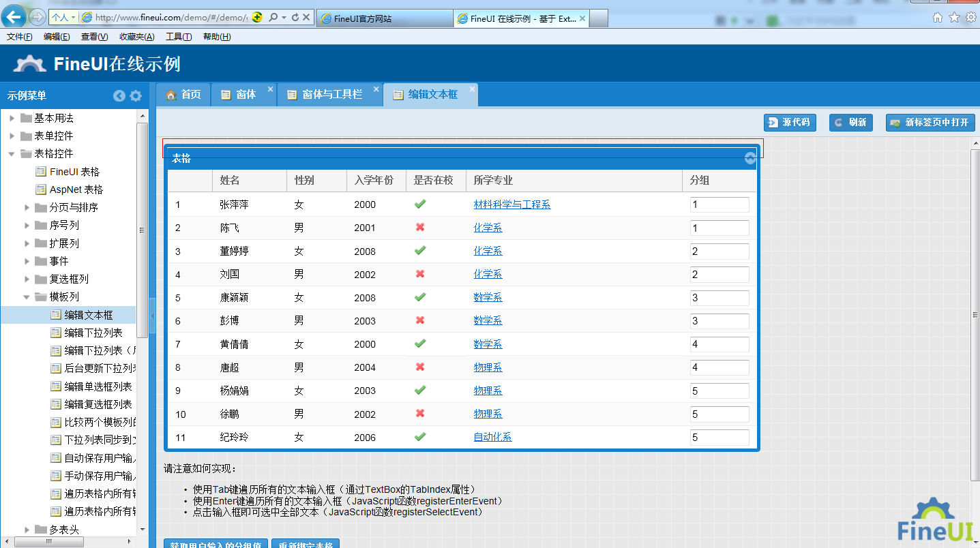Click the sidebar horizontal scrollbar thumb
Screen dimensions: 980x548
(49, 542)
